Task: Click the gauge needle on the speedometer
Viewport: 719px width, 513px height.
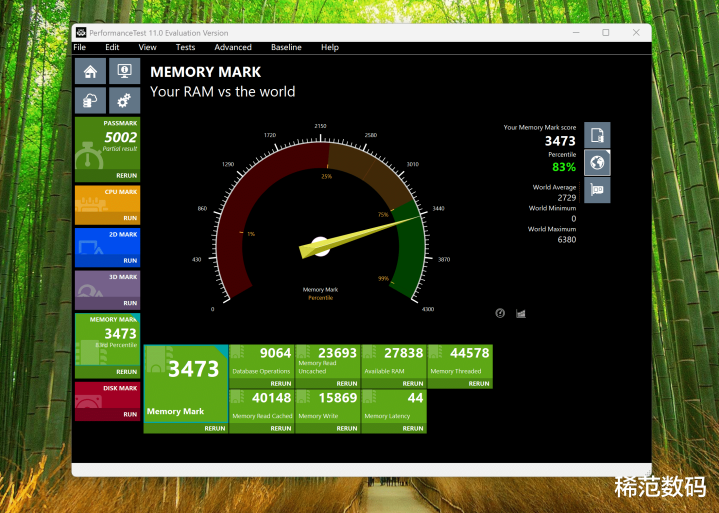Action: click(x=358, y=237)
